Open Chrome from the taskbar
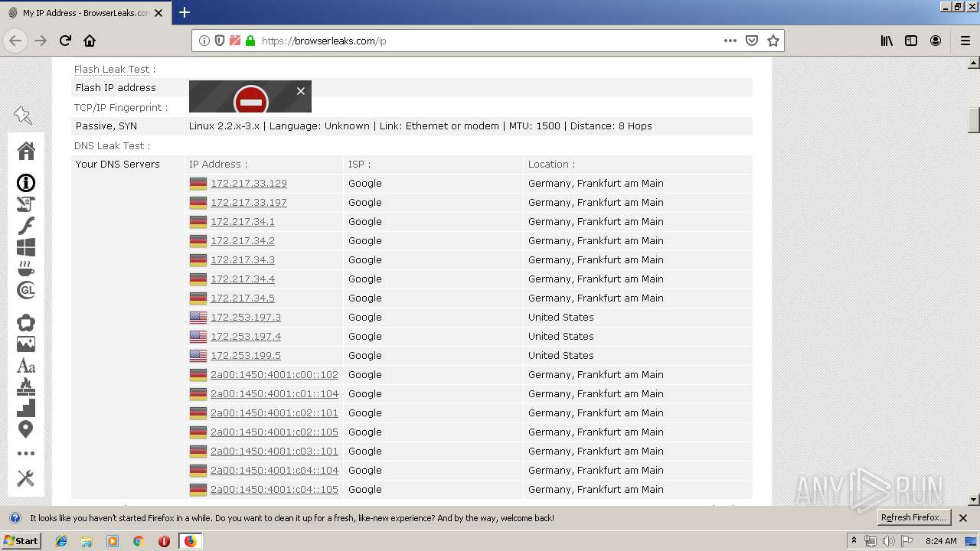This screenshot has width=980, height=551. (x=139, y=541)
